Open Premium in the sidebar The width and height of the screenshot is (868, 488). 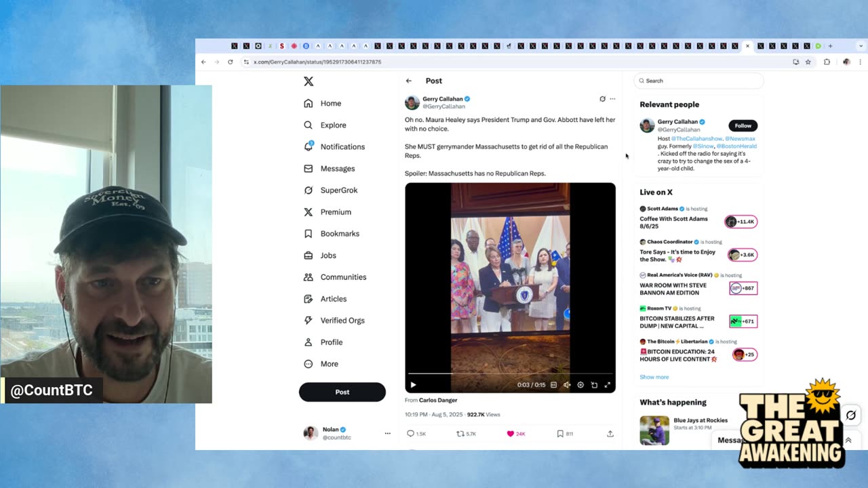(327, 211)
